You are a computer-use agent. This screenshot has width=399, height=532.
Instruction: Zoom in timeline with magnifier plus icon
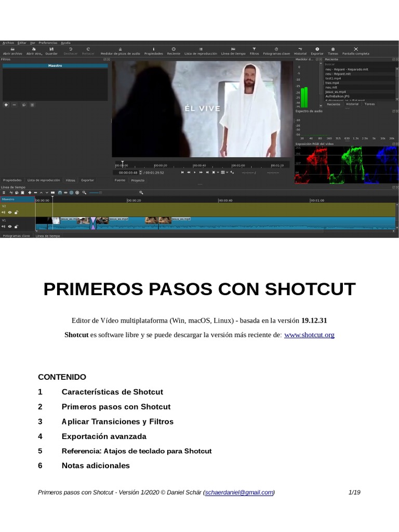141,193
